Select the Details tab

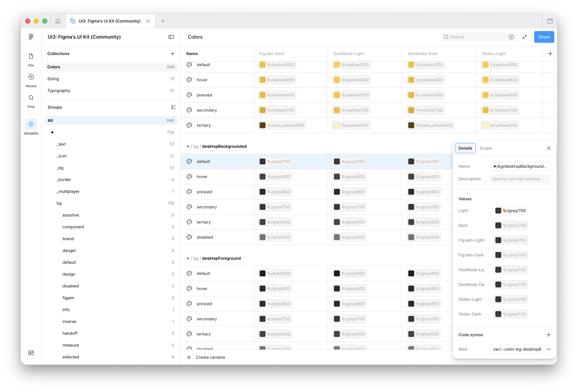[465, 148]
